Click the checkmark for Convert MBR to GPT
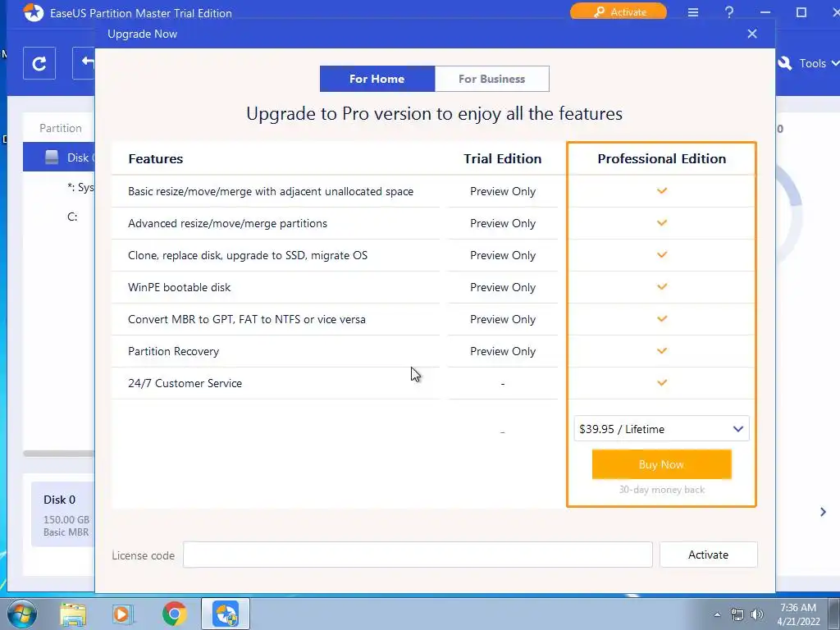The image size is (840, 630). (x=662, y=319)
